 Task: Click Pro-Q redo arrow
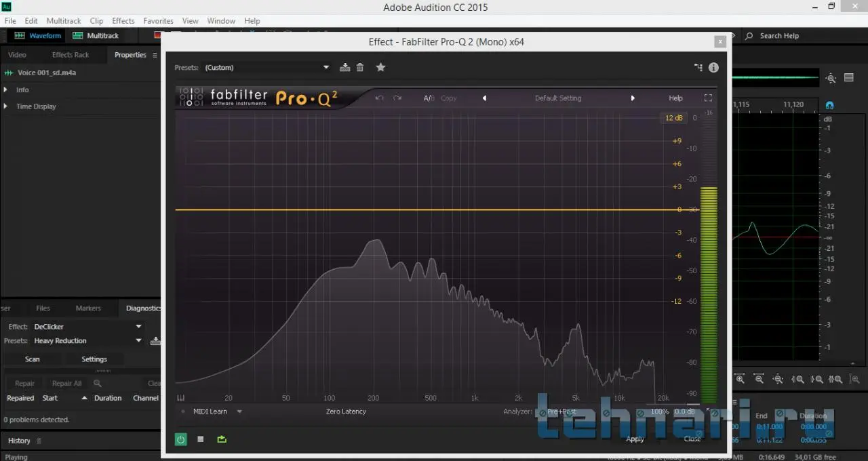[x=397, y=98]
